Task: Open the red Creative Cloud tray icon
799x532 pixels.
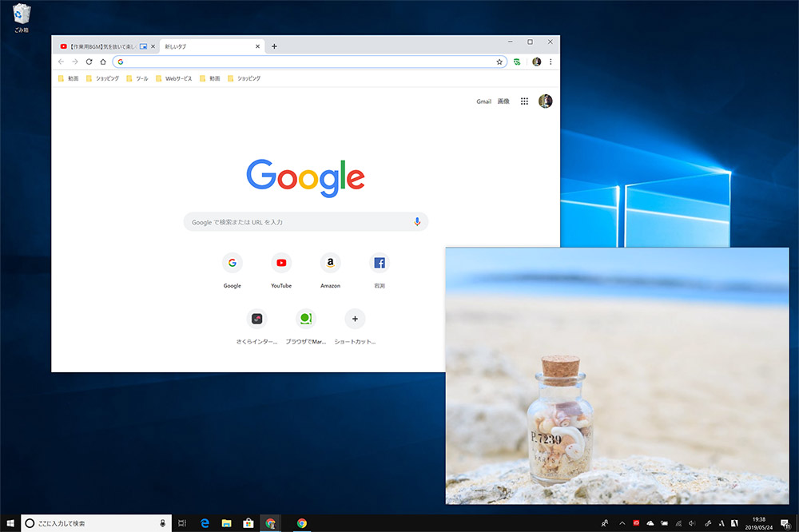Action: [x=636, y=523]
